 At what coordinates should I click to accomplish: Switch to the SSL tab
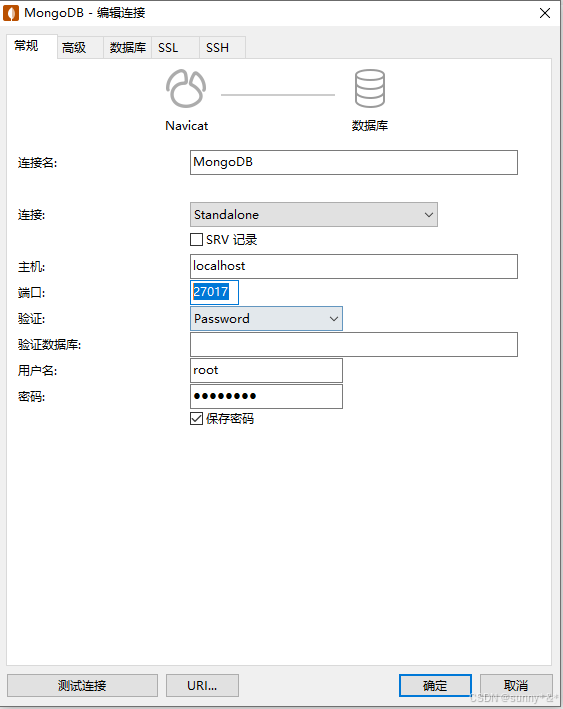click(x=175, y=47)
